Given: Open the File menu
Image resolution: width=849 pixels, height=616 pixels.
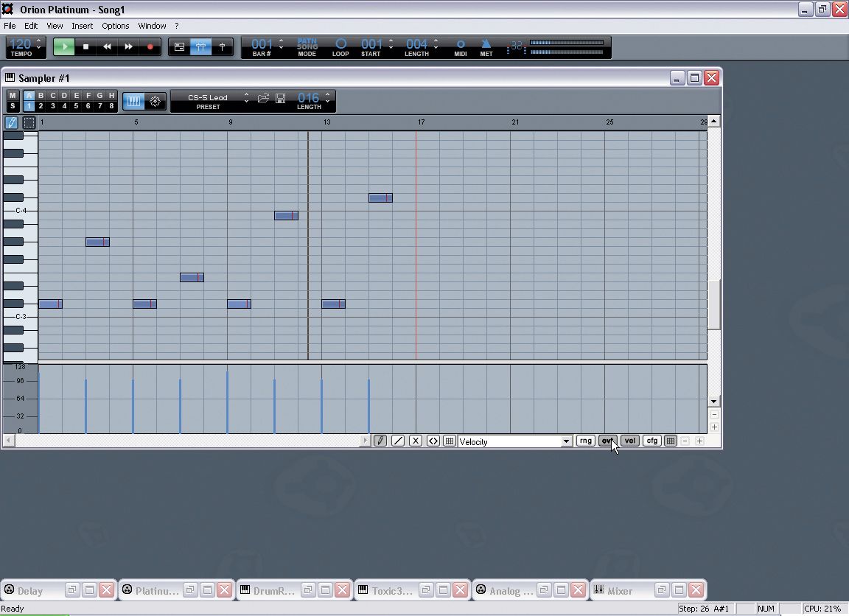Looking at the screenshot, I should (10, 26).
